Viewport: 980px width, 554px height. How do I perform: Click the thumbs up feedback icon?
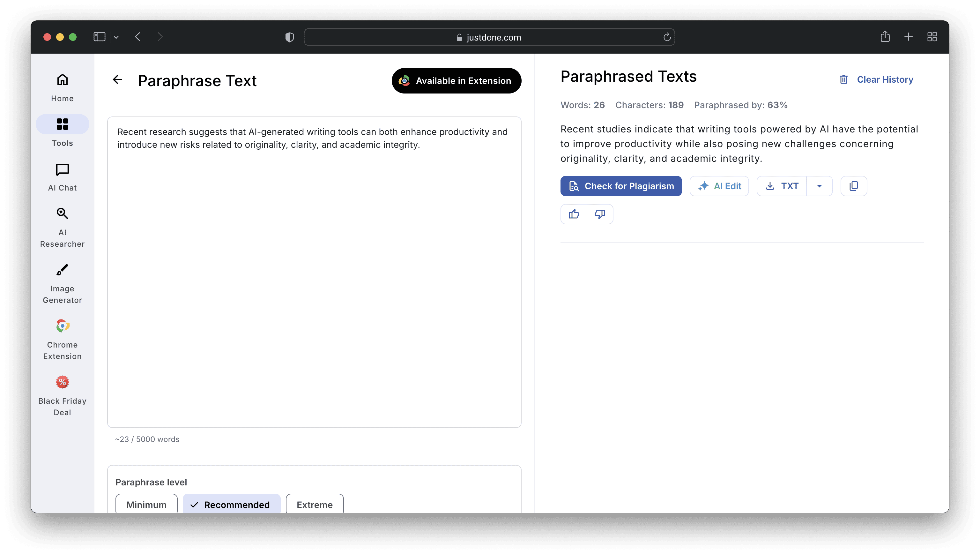574,214
